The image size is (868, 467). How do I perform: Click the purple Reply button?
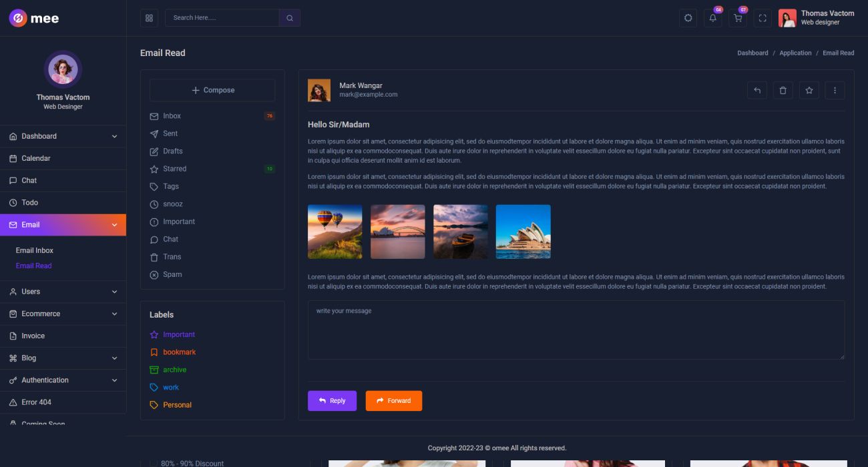tap(332, 401)
